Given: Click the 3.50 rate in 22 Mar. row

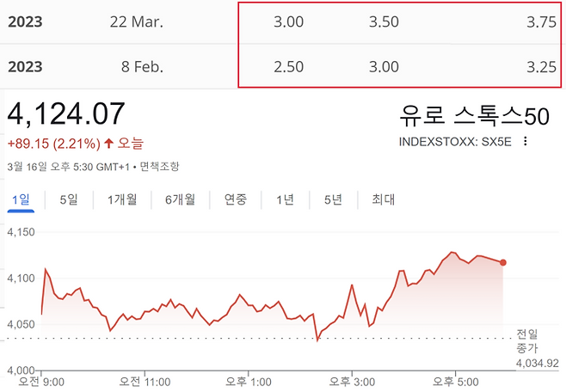Looking at the screenshot, I should coord(384,22).
